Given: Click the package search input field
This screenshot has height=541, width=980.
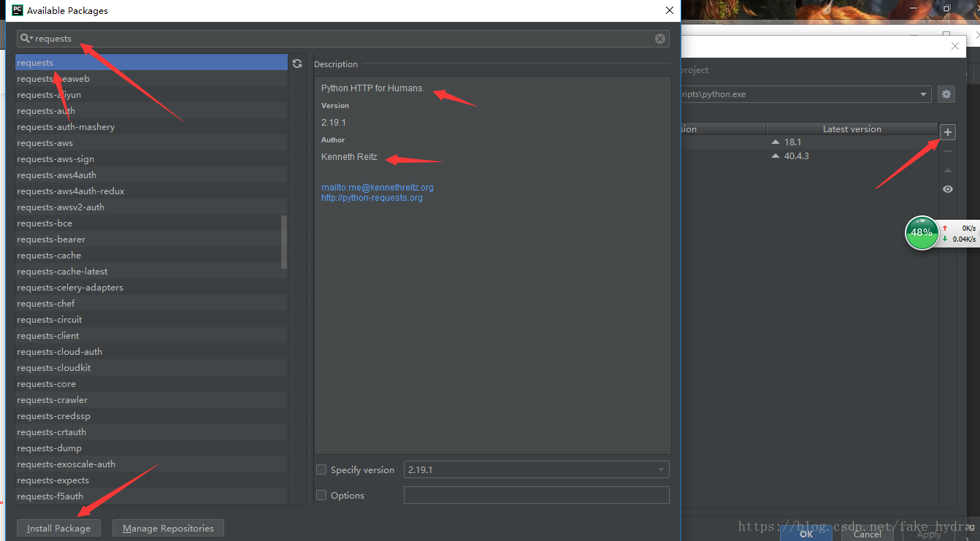Looking at the screenshot, I should (x=343, y=39).
